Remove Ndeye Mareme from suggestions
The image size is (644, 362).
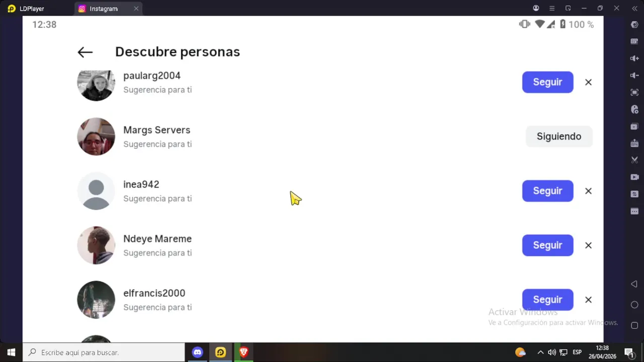tap(588, 245)
